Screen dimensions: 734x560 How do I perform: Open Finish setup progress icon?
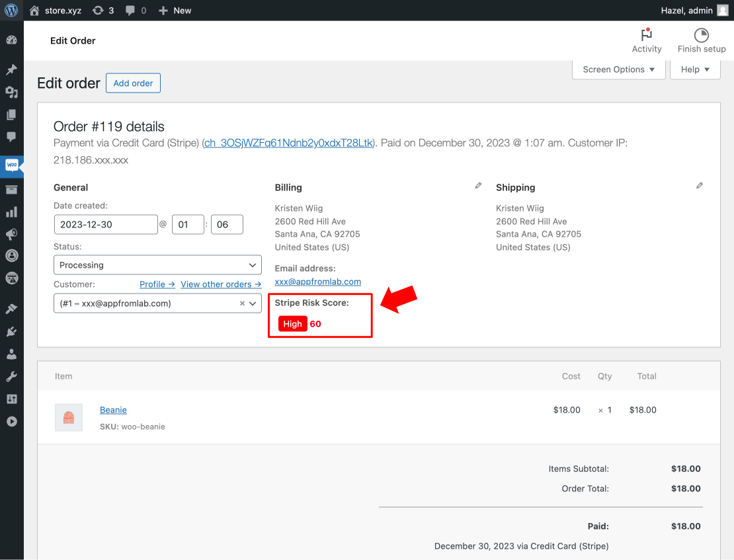[x=701, y=40]
